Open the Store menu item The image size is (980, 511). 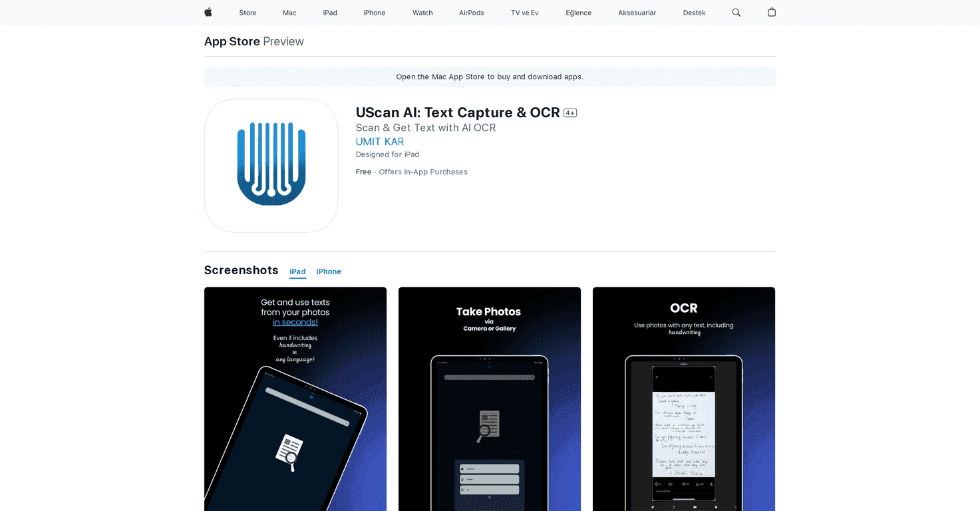click(x=247, y=13)
